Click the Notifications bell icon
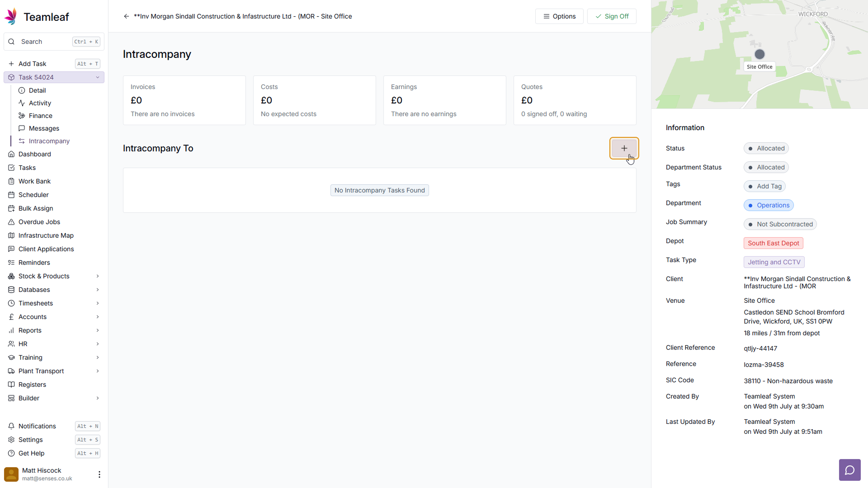The image size is (868, 488). [11, 426]
